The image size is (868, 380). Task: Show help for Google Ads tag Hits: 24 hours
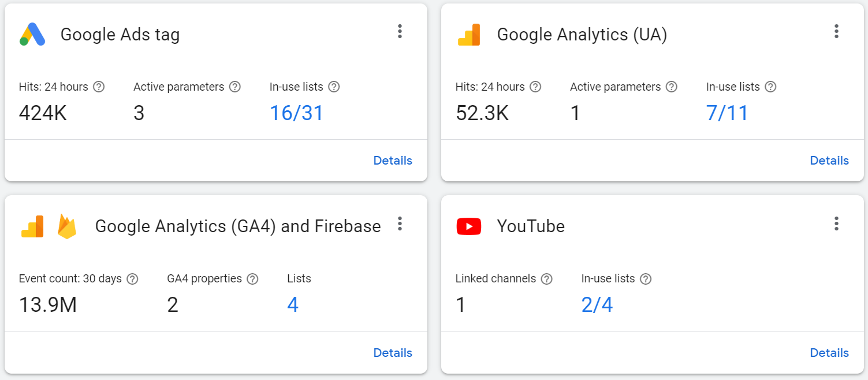click(x=99, y=87)
